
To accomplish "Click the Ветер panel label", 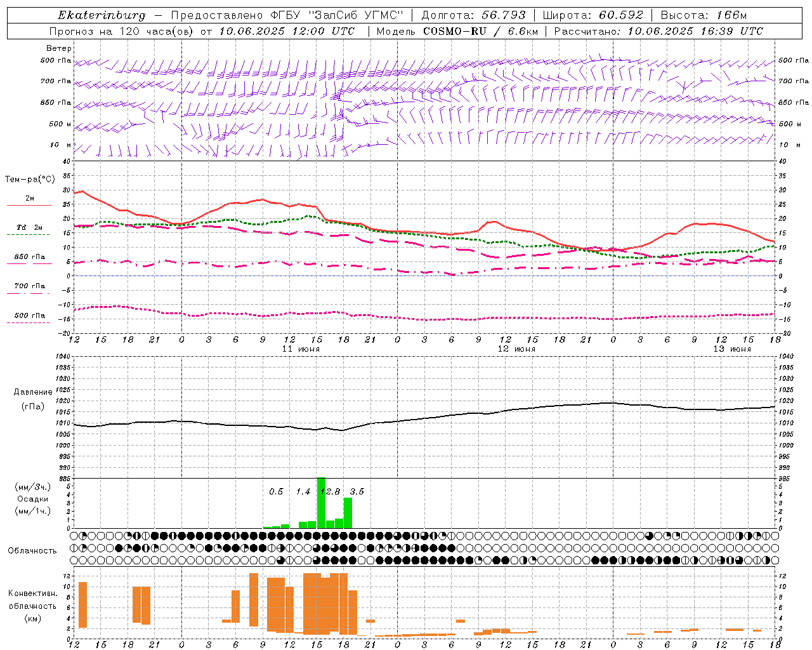I will pyautogui.click(x=59, y=48).
